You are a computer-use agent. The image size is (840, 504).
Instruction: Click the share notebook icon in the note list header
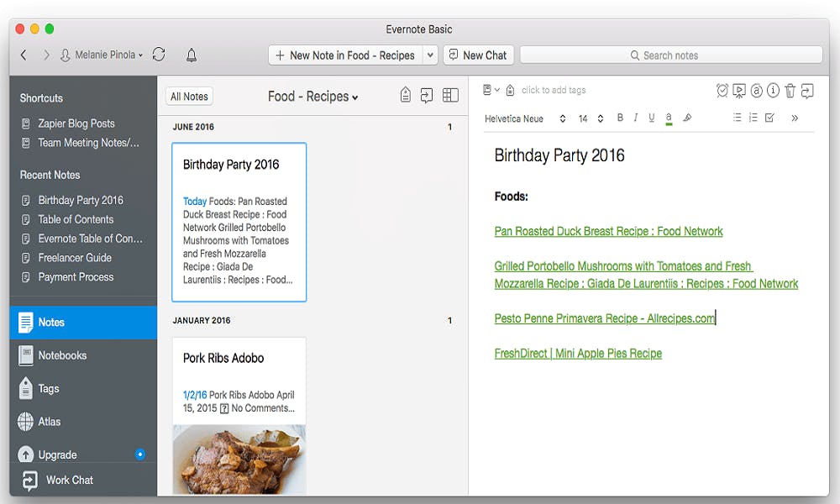pyautogui.click(x=427, y=95)
